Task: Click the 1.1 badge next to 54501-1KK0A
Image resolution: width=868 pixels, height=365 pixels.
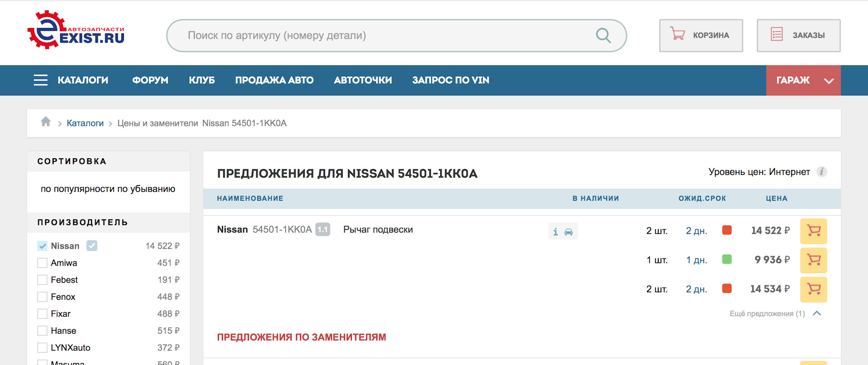Action: [x=322, y=229]
